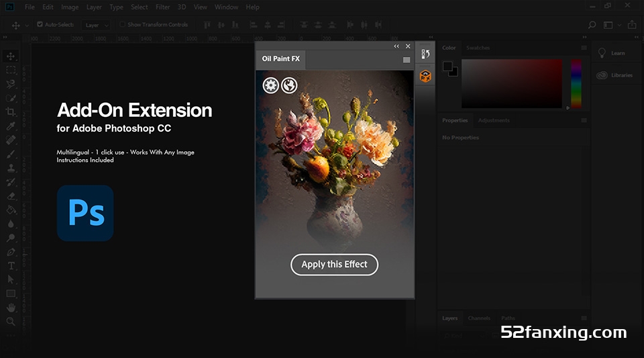Open the Color panel flyout menu
The height and width of the screenshot is (358, 644).
[x=584, y=48]
